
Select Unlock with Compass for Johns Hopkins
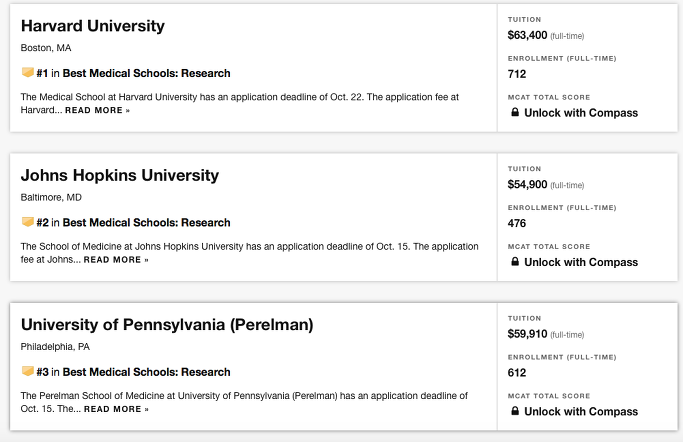pos(581,262)
